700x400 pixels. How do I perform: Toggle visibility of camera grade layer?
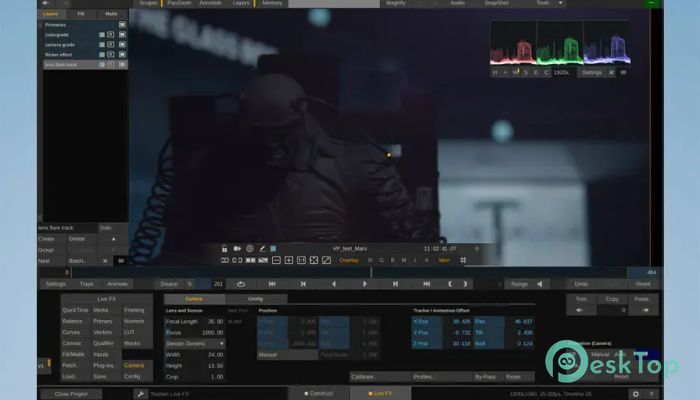click(x=102, y=45)
